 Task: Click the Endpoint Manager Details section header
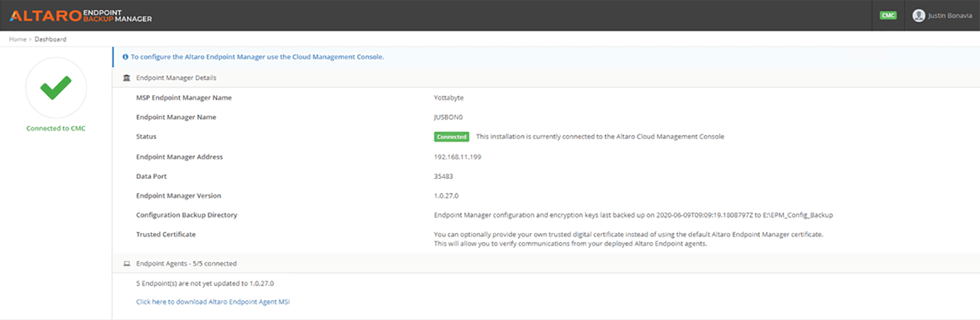(176, 78)
